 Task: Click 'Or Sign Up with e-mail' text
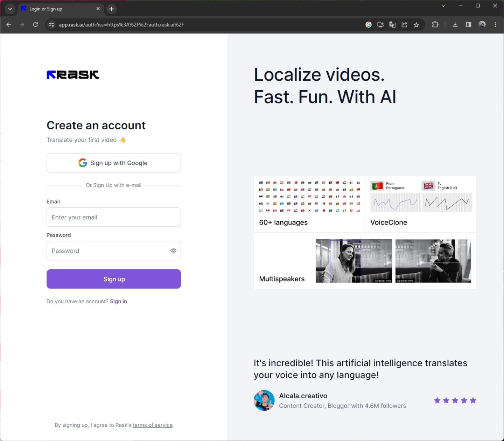pyautogui.click(x=114, y=185)
